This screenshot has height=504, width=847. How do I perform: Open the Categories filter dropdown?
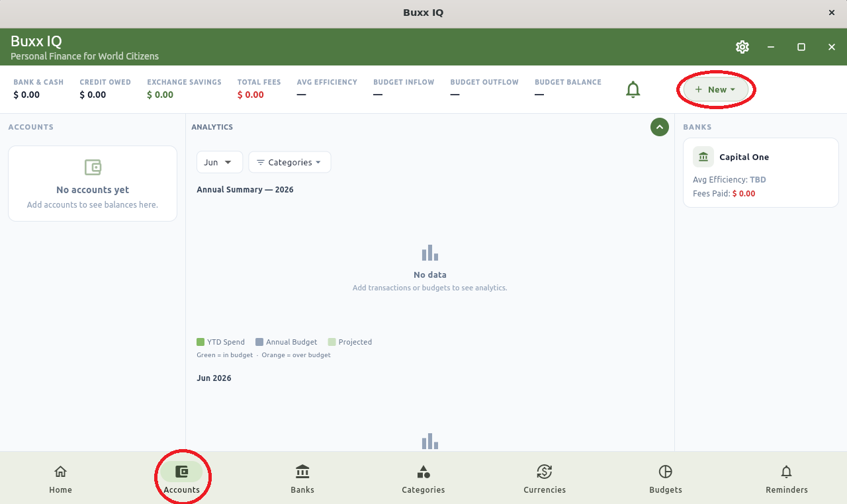point(290,162)
